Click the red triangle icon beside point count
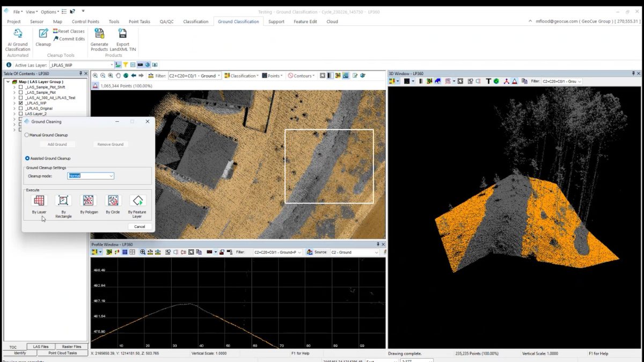This screenshot has height=362, width=644. [x=96, y=86]
